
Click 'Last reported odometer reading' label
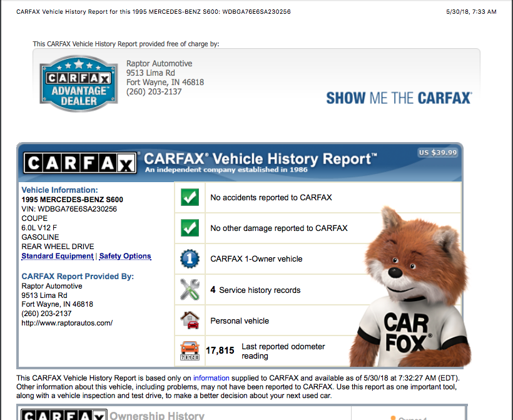283,351
